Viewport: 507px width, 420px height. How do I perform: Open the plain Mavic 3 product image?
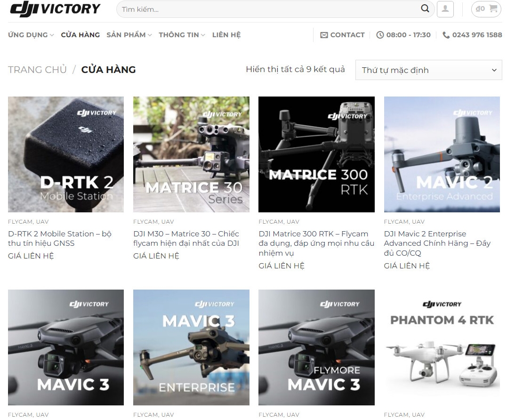(x=66, y=347)
